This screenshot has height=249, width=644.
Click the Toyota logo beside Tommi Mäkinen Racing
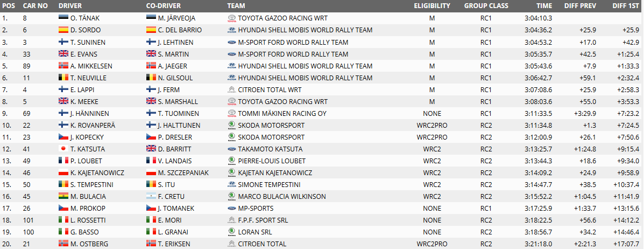click(x=232, y=114)
